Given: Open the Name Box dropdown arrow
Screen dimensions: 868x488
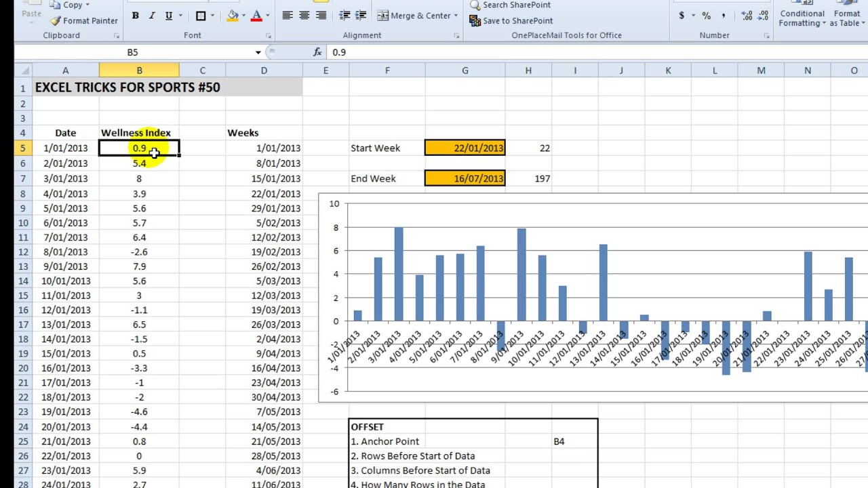Looking at the screenshot, I should point(258,52).
